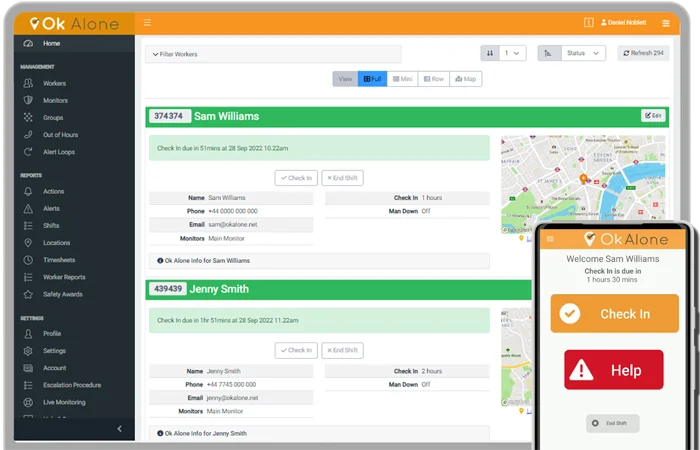Collapse the sidebar with the chevron arrow
700x450 pixels.
point(119,429)
